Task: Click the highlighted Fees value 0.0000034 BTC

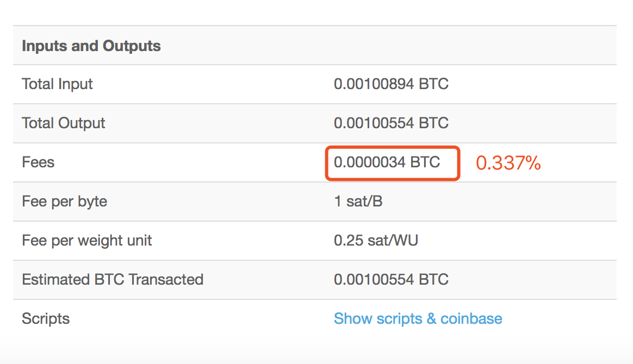Action: pos(387,162)
